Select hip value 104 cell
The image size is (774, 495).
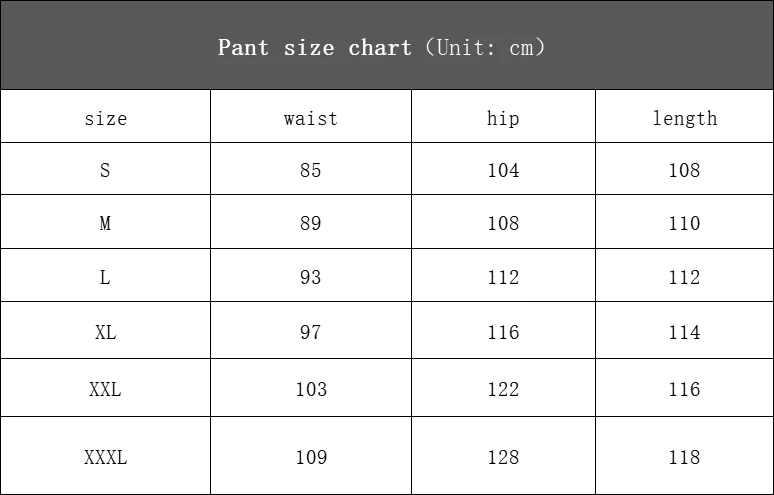coord(503,169)
